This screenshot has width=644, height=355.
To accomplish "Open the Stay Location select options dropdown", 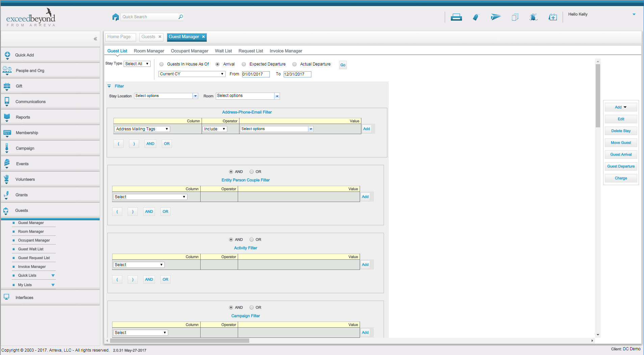I will 166,96.
